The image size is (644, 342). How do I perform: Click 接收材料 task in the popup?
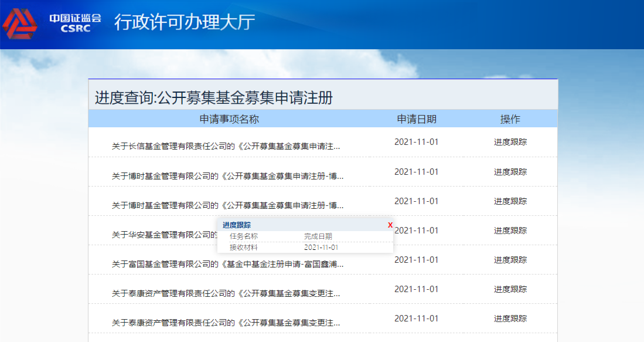[244, 248]
